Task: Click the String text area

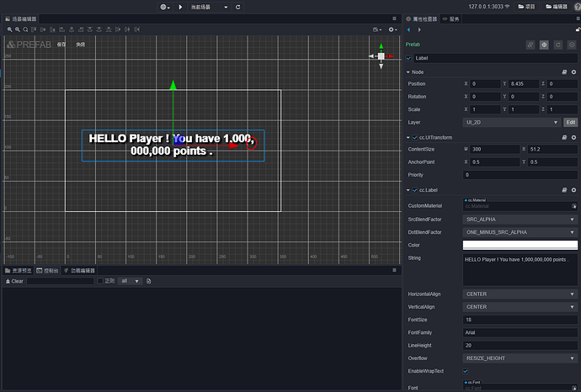Action: pyautogui.click(x=520, y=269)
